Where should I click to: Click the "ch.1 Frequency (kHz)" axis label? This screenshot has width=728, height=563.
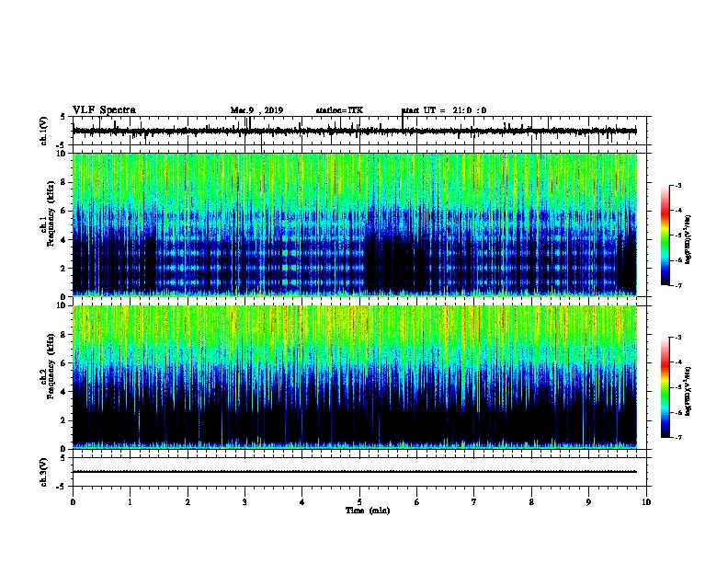pos(48,214)
